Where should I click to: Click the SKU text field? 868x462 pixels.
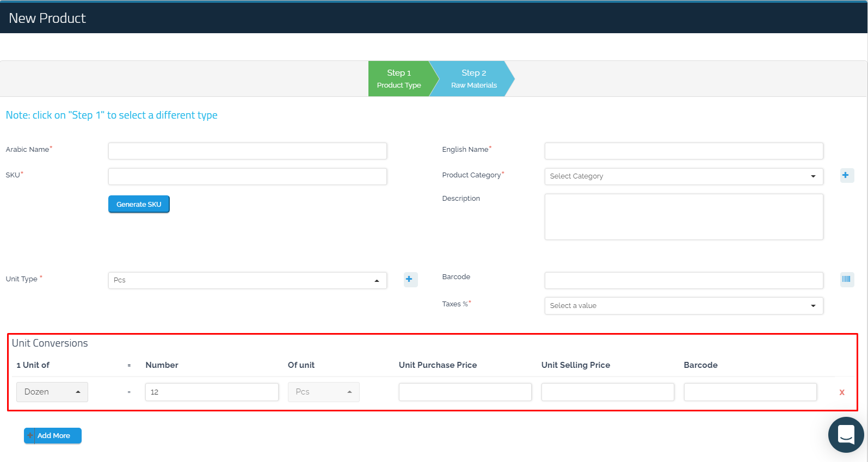(x=247, y=176)
